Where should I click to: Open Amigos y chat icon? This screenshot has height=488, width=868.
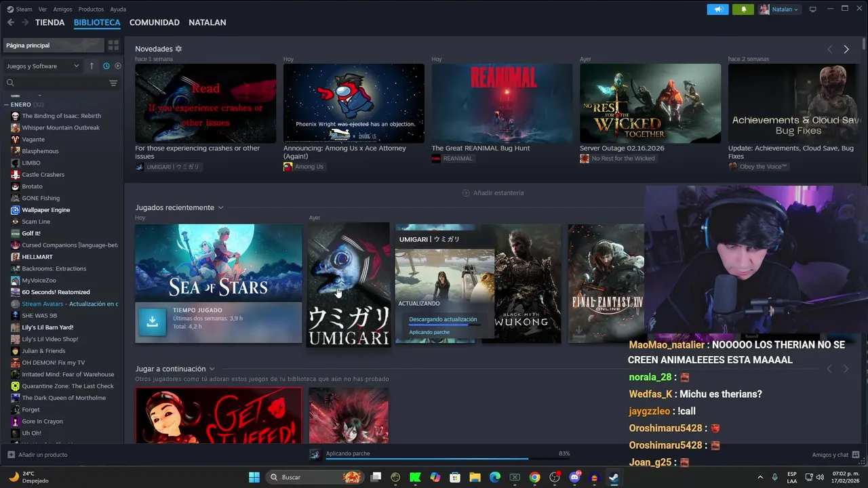coord(855,455)
